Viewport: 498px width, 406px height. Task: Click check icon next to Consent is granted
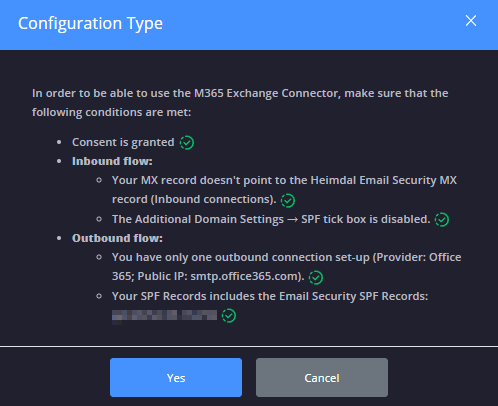(187, 143)
